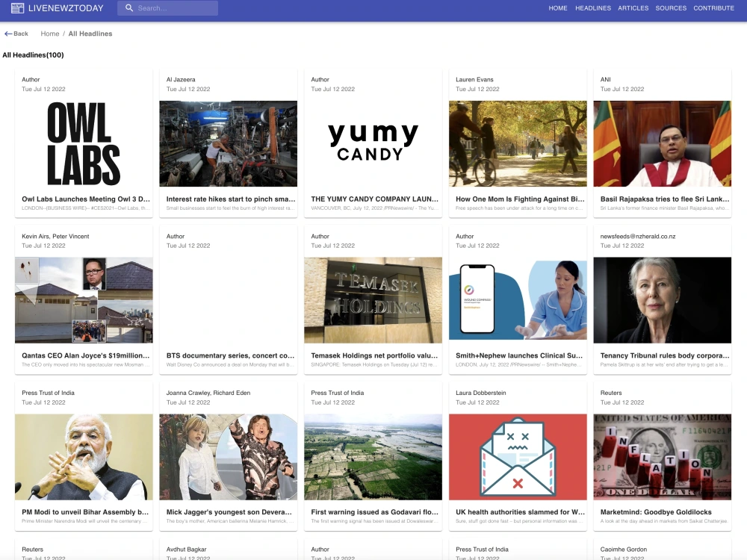Click author 'Kevin Airs, Peter Vincent'
The image size is (747, 560).
pos(55,236)
